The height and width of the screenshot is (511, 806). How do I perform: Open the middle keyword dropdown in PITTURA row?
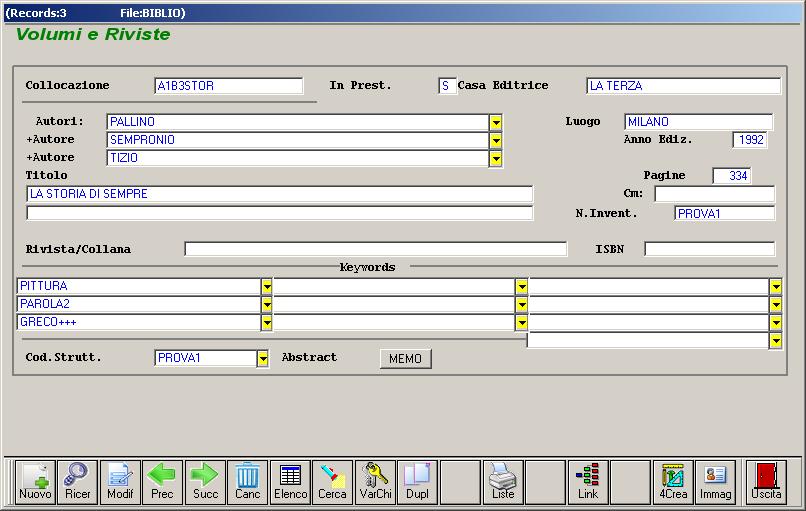[521, 286]
